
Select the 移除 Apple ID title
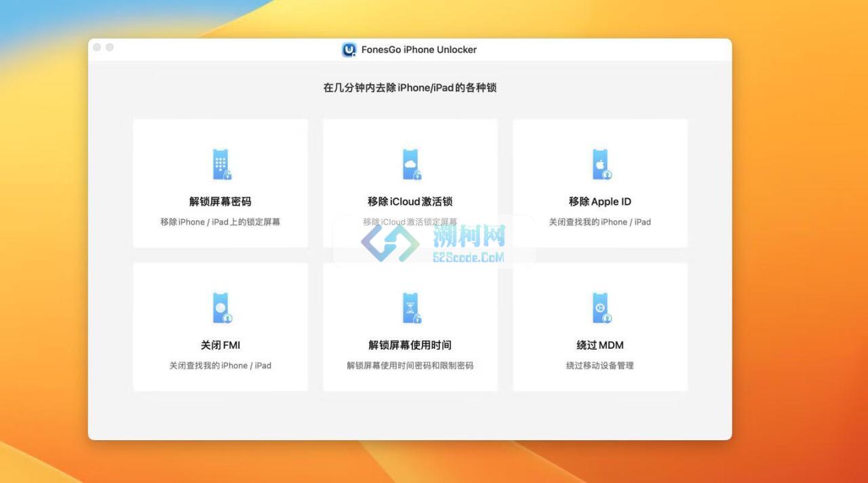click(600, 201)
